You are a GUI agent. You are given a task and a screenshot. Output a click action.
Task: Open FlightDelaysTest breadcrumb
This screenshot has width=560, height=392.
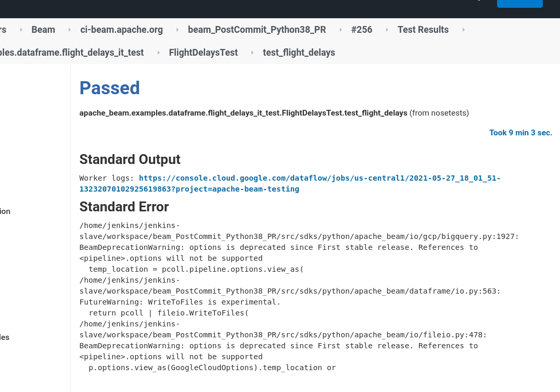coord(203,53)
